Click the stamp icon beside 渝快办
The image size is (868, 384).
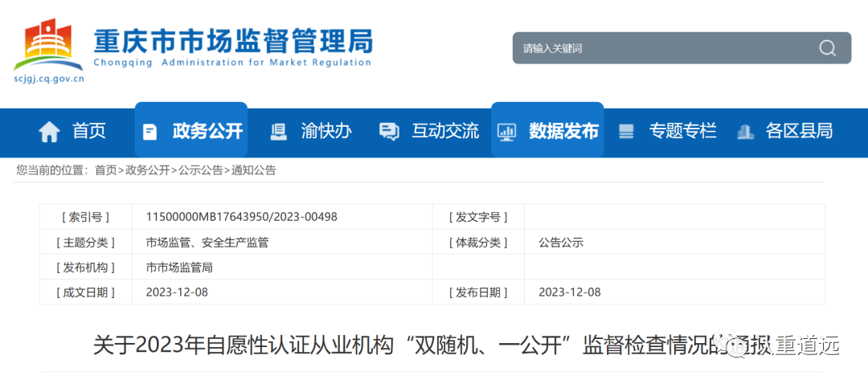278,132
